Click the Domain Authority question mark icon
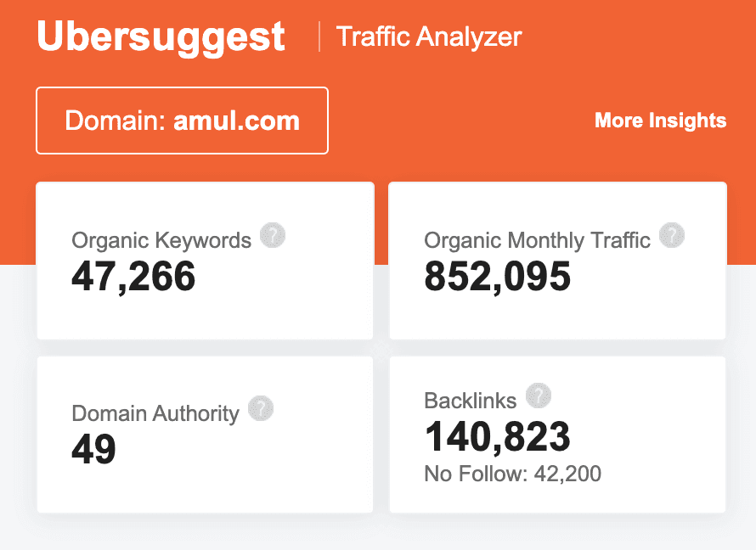 click(261, 409)
